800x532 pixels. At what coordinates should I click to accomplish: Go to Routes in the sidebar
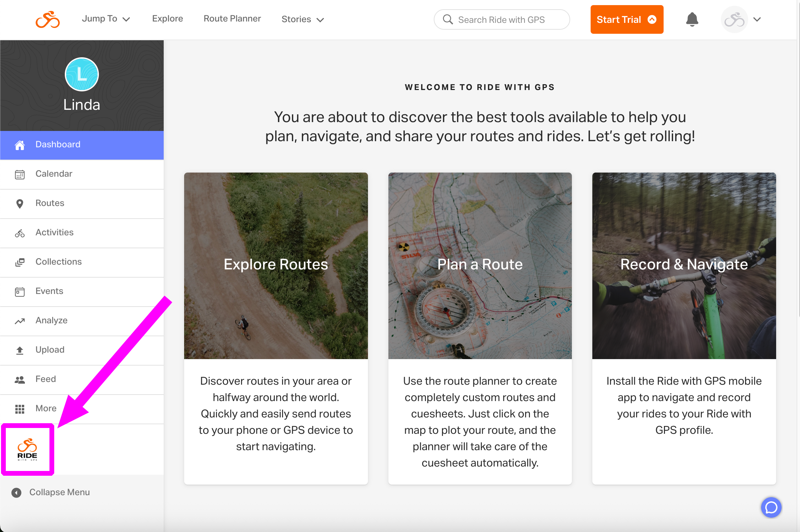click(x=82, y=203)
